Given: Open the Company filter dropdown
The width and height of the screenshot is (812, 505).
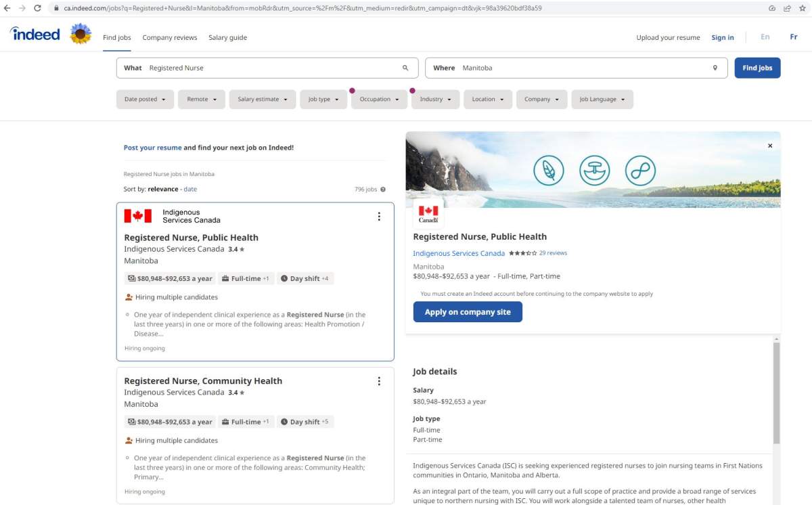Looking at the screenshot, I should pos(541,100).
